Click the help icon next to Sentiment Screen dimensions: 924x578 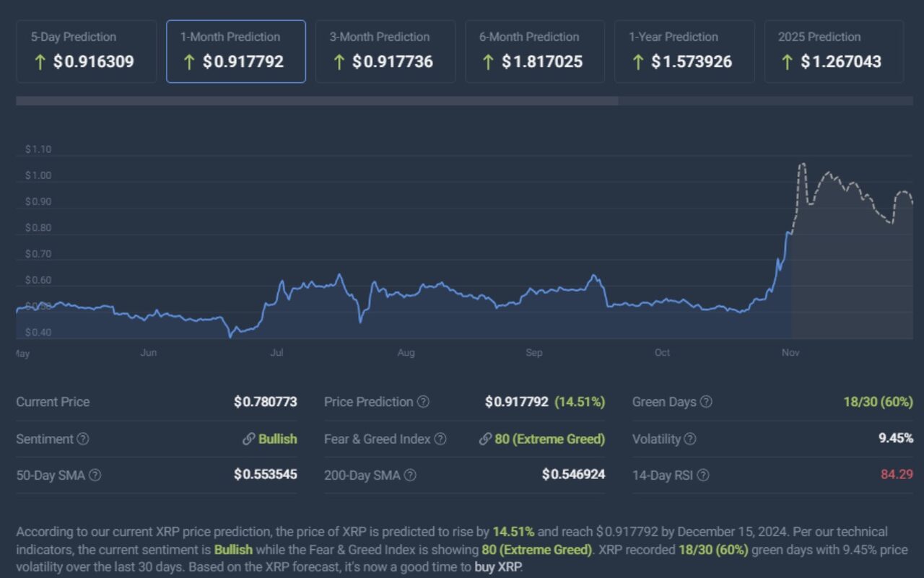tap(83, 439)
